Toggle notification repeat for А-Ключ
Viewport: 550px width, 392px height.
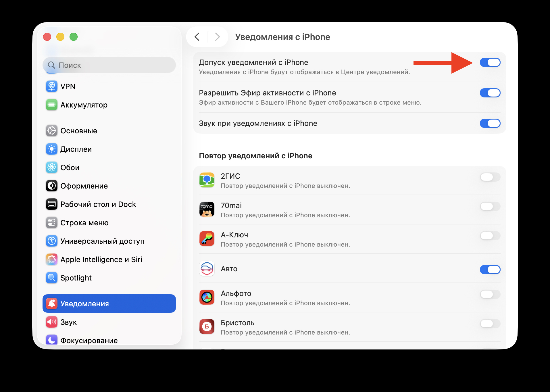click(x=490, y=236)
